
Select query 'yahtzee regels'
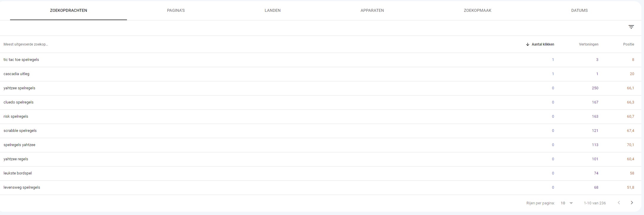(x=16, y=159)
